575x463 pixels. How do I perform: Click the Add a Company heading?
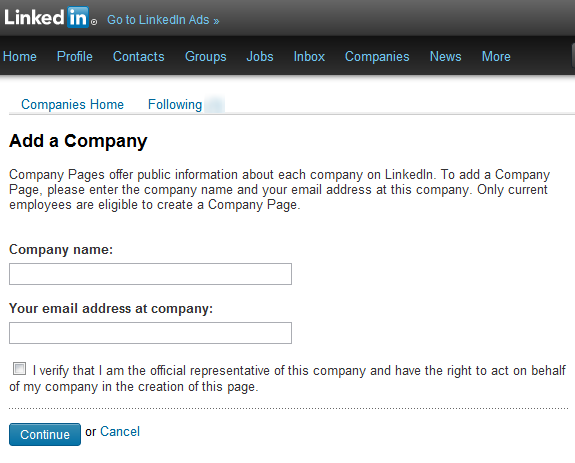click(x=78, y=141)
